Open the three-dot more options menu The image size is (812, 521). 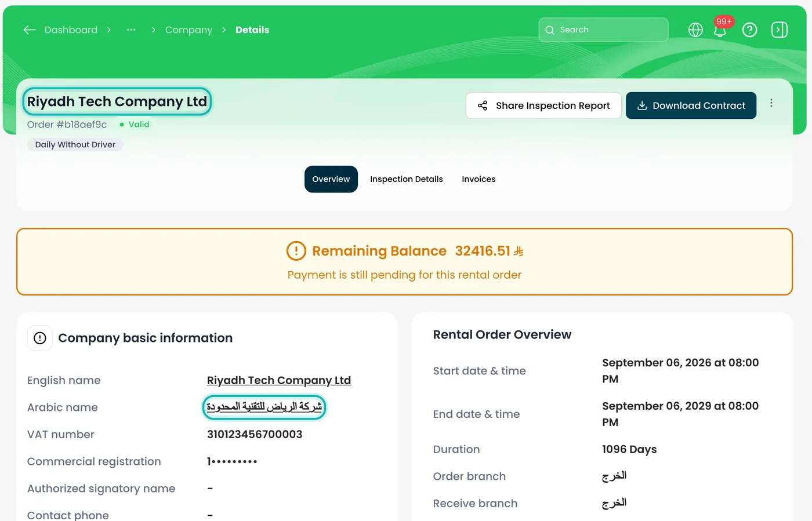click(771, 103)
